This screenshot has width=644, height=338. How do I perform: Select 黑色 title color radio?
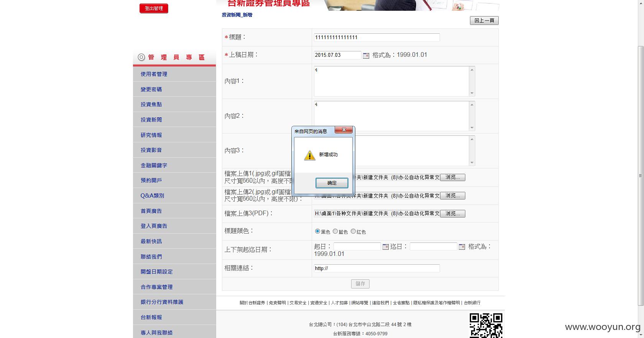point(317,231)
